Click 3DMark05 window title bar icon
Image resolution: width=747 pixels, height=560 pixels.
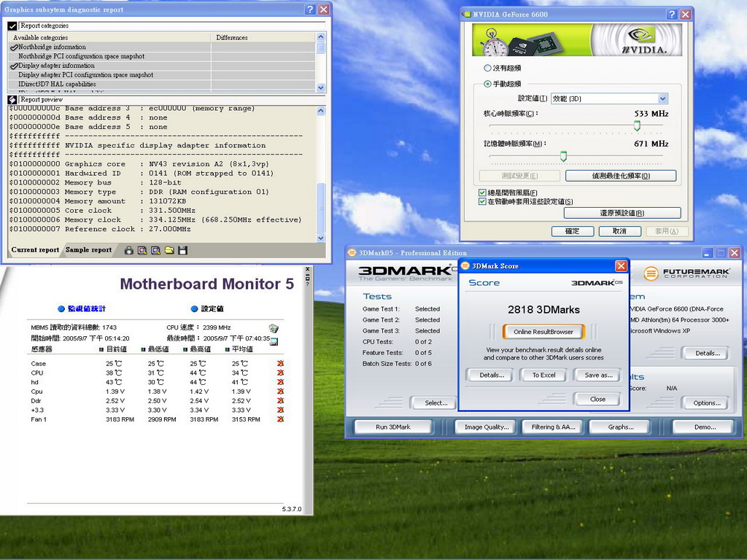(352, 252)
